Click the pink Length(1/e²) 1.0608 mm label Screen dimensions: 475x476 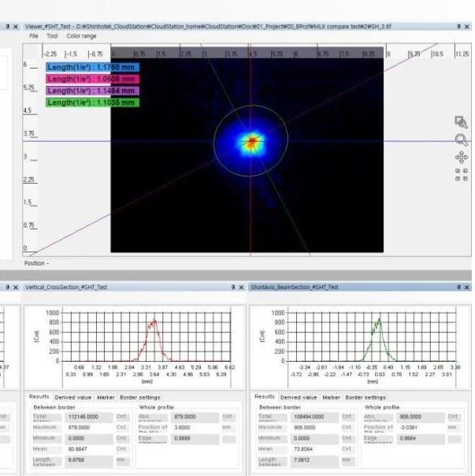click(93, 80)
